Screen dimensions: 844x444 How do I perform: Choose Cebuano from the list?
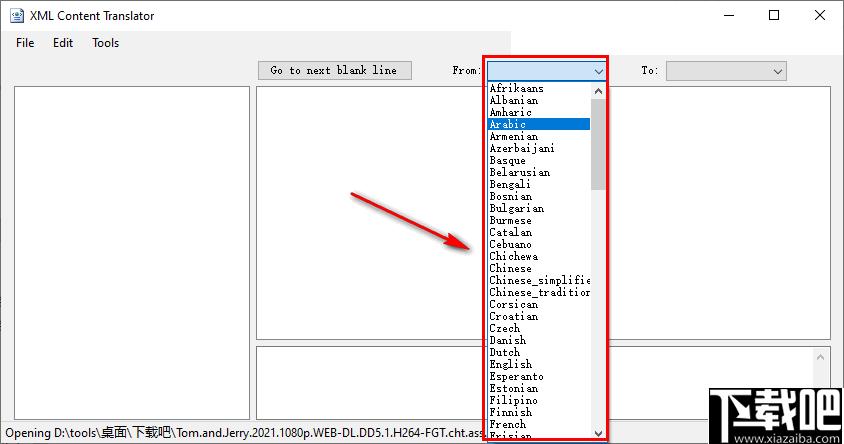point(539,244)
